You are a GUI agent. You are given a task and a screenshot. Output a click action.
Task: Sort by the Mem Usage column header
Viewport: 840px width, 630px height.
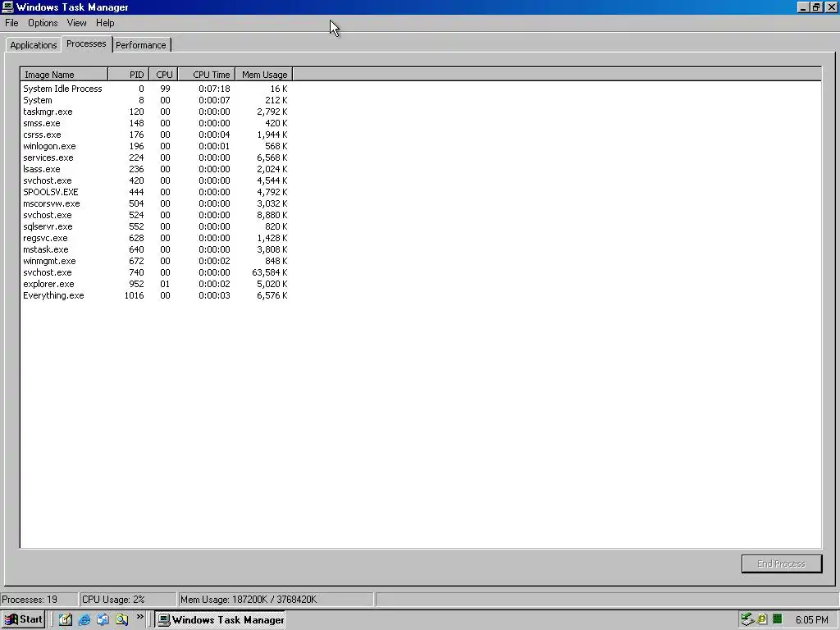click(264, 75)
